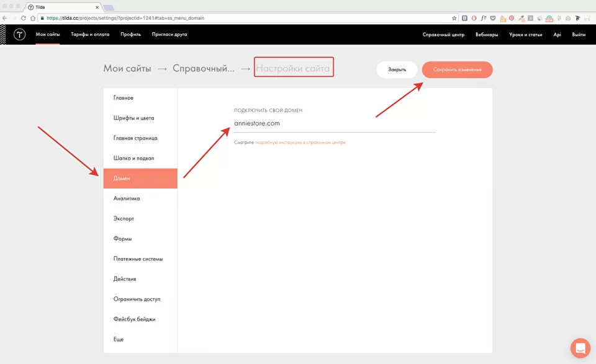
Task: Click the Tilda logo icon
Action: click(19, 35)
